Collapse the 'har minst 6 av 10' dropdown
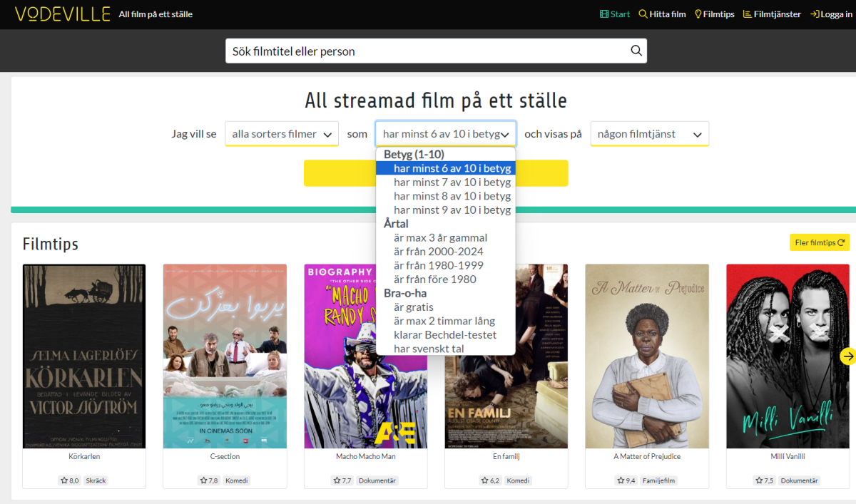This screenshot has height=504, width=856. click(445, 134)
